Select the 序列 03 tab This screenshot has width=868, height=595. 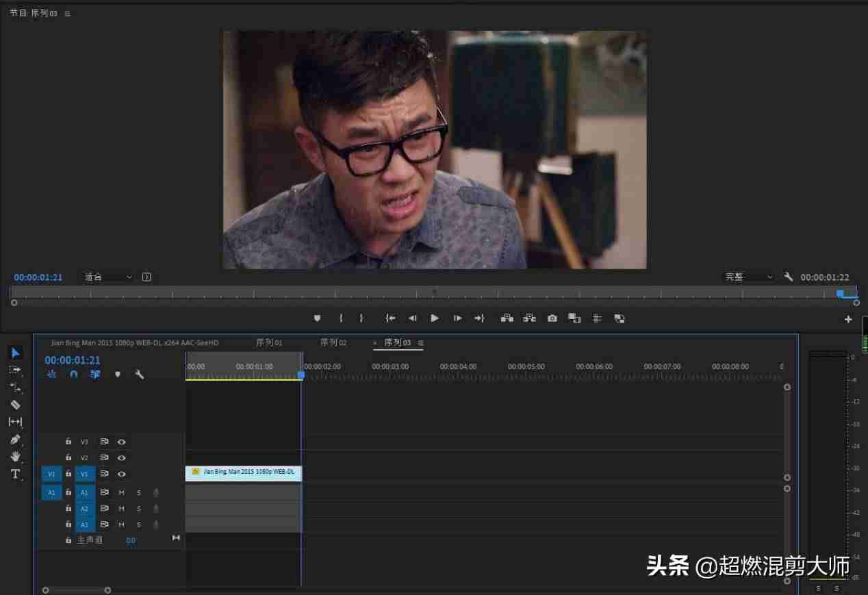pyautogui.click(x=398, y=342)
